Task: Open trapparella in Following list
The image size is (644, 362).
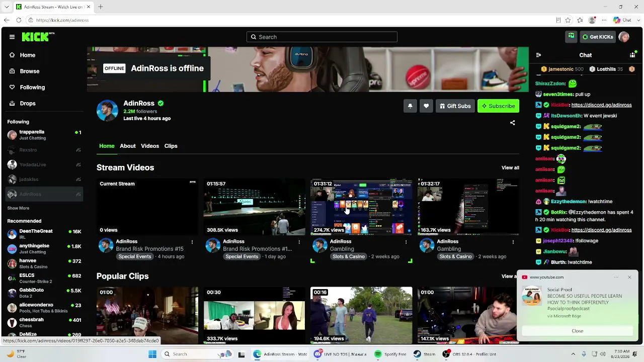Action: (44, 135)
